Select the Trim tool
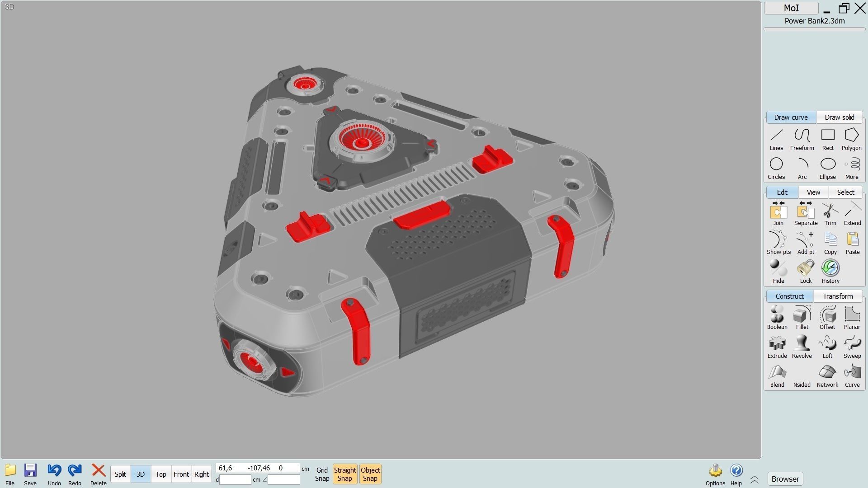 coord(830,214)
